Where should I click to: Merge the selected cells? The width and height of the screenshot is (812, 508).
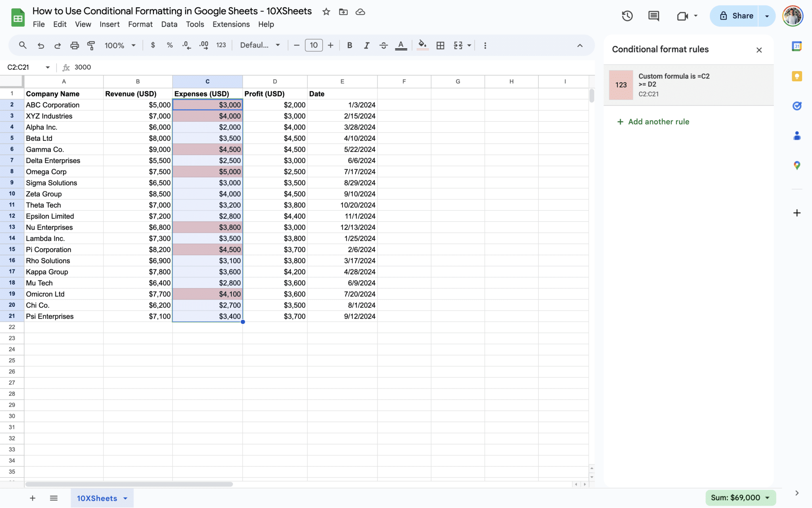[458, 45]
